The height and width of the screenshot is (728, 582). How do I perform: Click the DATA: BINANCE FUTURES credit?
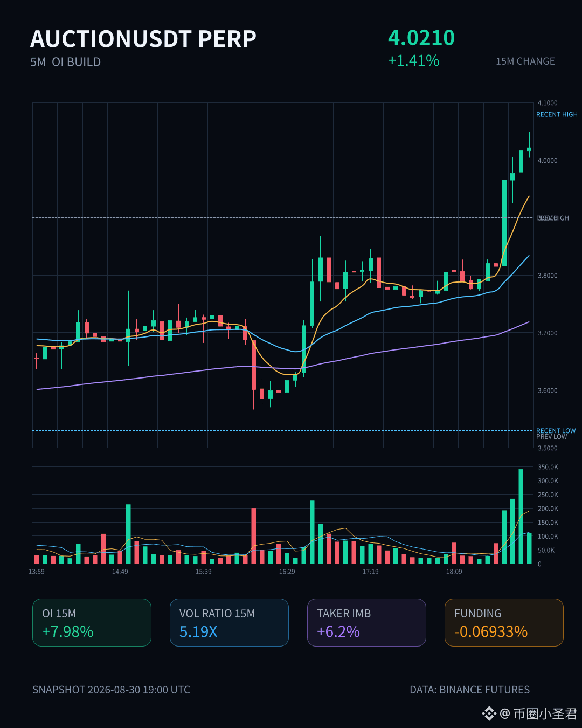click(470, 690)
